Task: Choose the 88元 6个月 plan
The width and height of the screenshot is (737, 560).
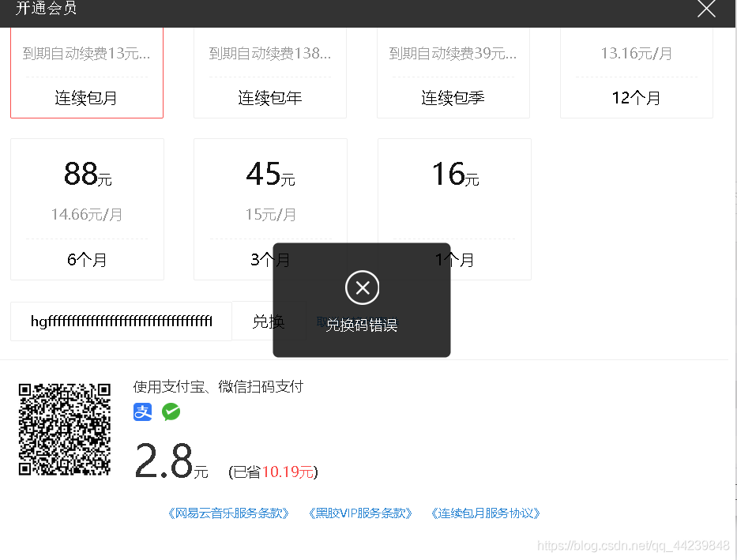Action: [x=87, y=209]
